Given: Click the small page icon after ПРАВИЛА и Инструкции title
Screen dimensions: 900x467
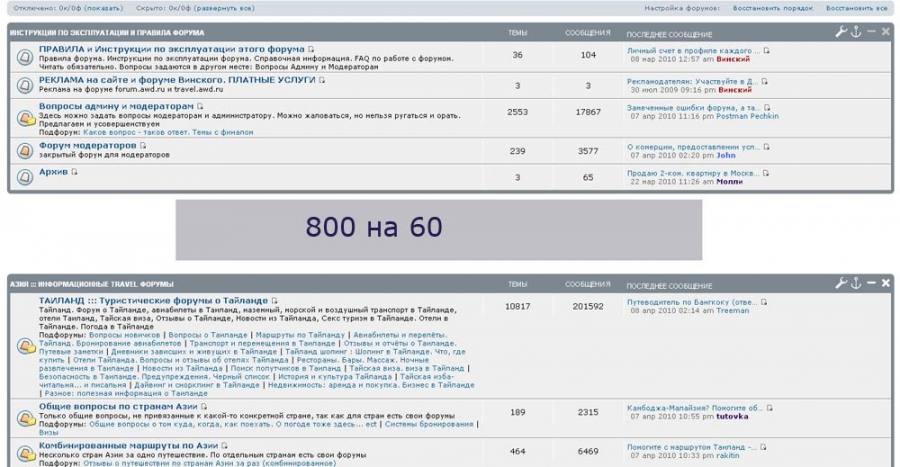Looking at the screenshot, I should (311, 49).
